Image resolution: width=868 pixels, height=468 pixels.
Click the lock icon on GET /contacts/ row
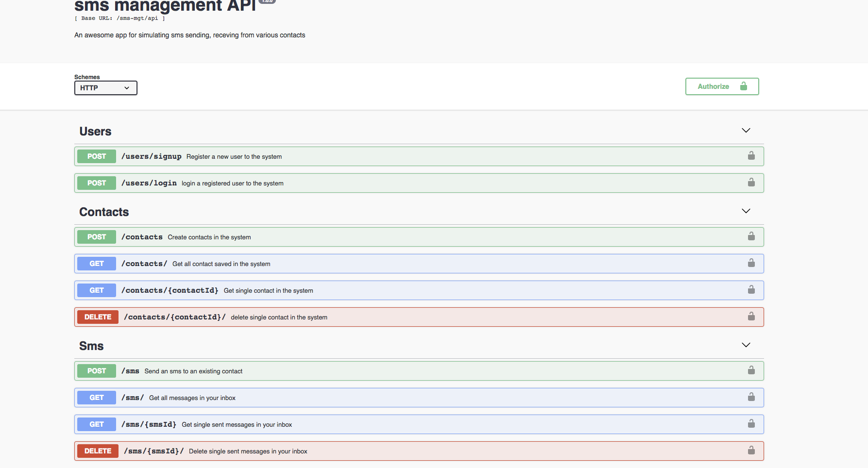click(751, 263)
